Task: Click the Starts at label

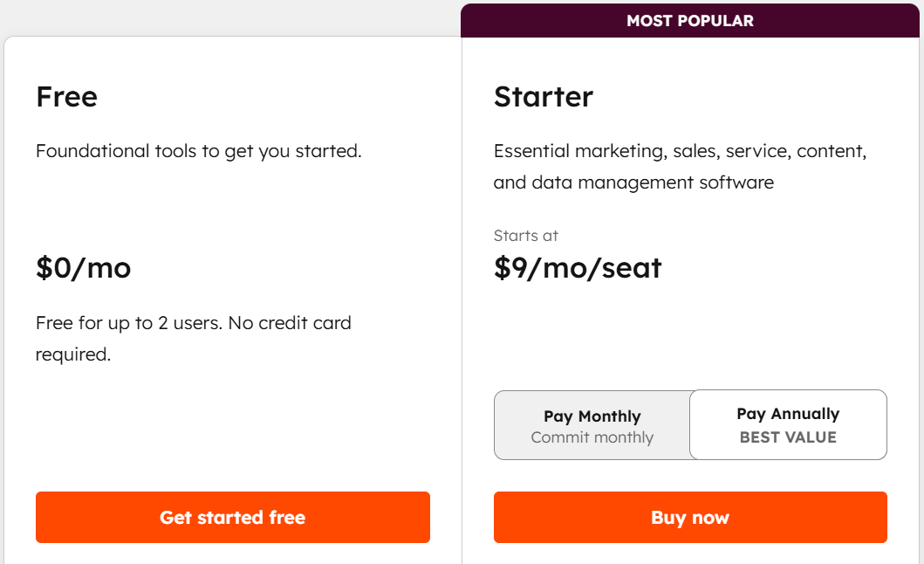Action: (525, 236)
